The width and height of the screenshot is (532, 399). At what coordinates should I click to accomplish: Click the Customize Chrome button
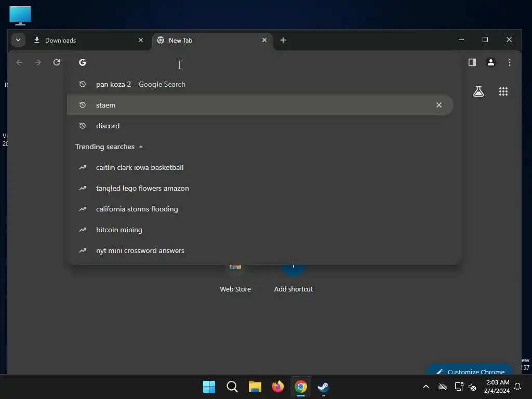coord(470,370)
